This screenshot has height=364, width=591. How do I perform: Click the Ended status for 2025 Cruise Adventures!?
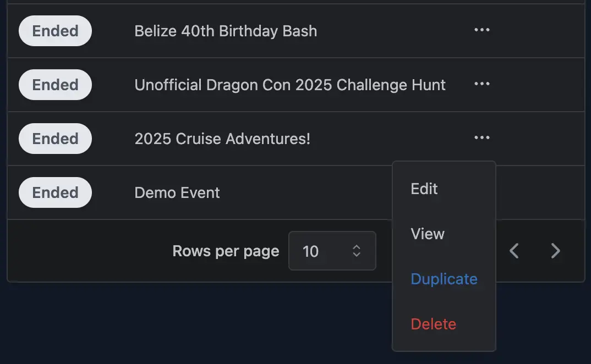[54, 138]
